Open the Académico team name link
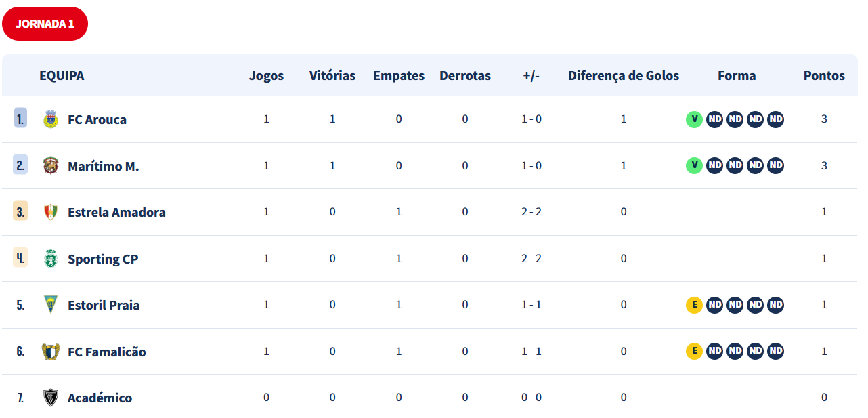 pyautogui.click(x=100, y=398)
